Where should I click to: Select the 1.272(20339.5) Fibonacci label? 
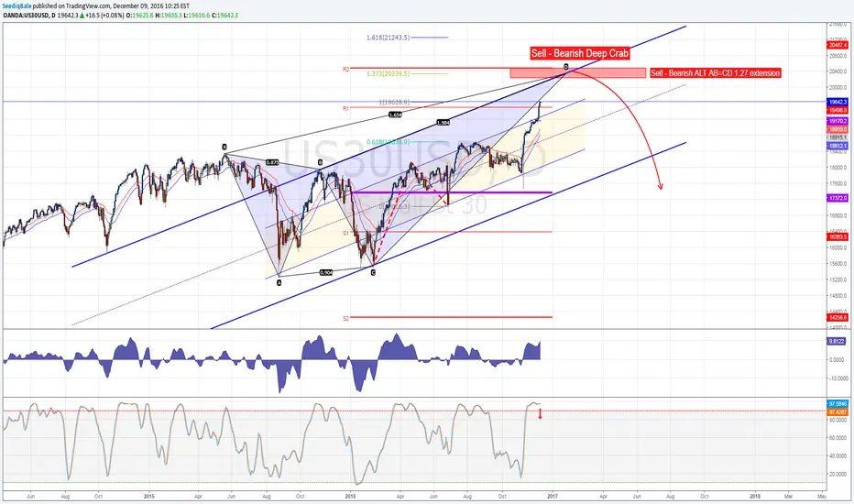click(x=389, y=73)
